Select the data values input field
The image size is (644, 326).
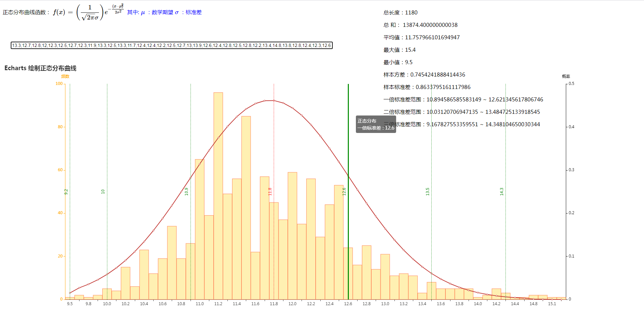[x=171, y=45]
